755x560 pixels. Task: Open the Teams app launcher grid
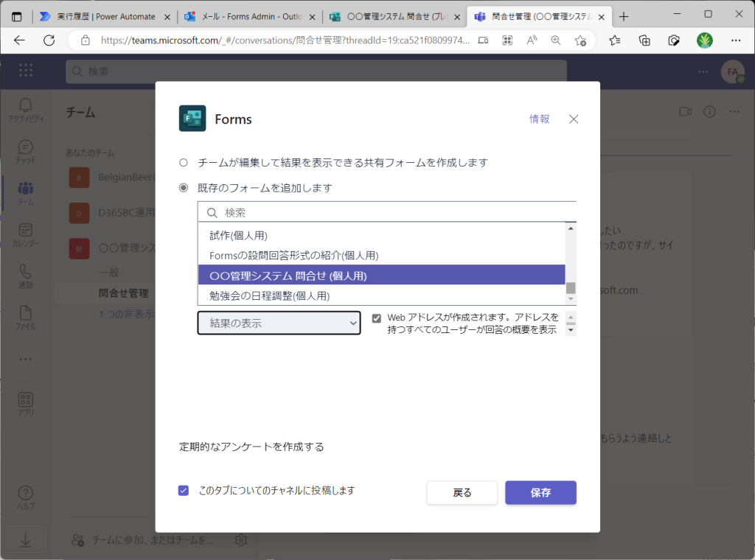click(x=26, y=71)
